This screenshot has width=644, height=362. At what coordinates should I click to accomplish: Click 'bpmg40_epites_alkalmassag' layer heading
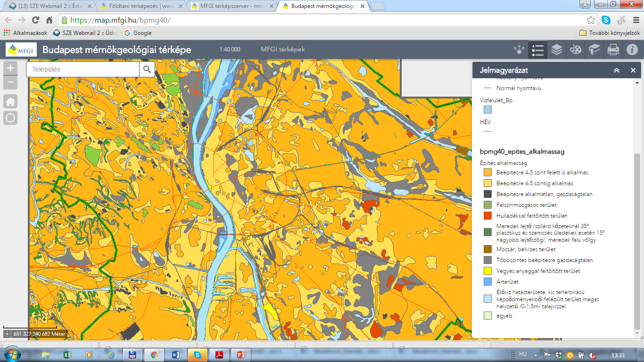(522, 152)
